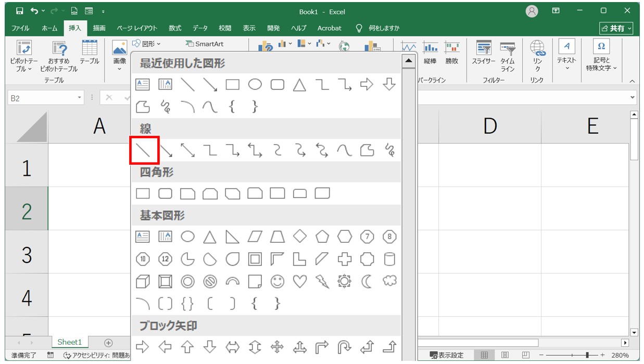
Task: Select the no-symbol prohibited basic shape
Action: 210,282
